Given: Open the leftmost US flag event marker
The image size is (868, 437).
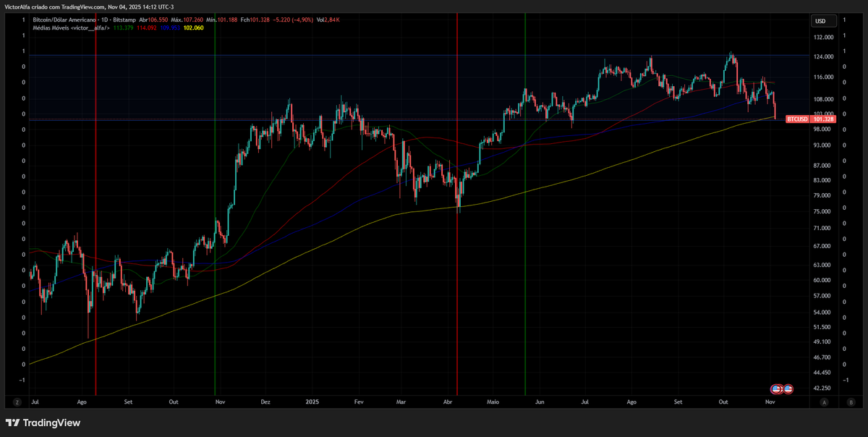Looking at the screenshot, I should coord(776,389).
